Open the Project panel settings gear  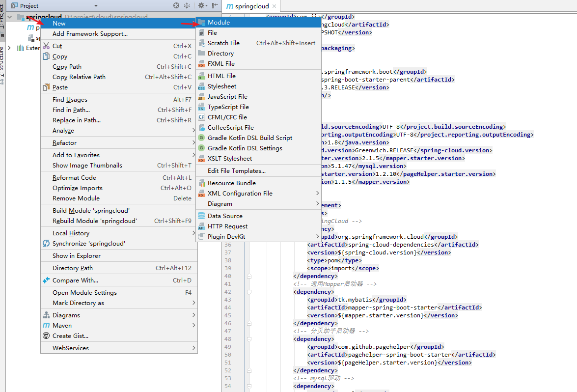[x=201, y=5]
